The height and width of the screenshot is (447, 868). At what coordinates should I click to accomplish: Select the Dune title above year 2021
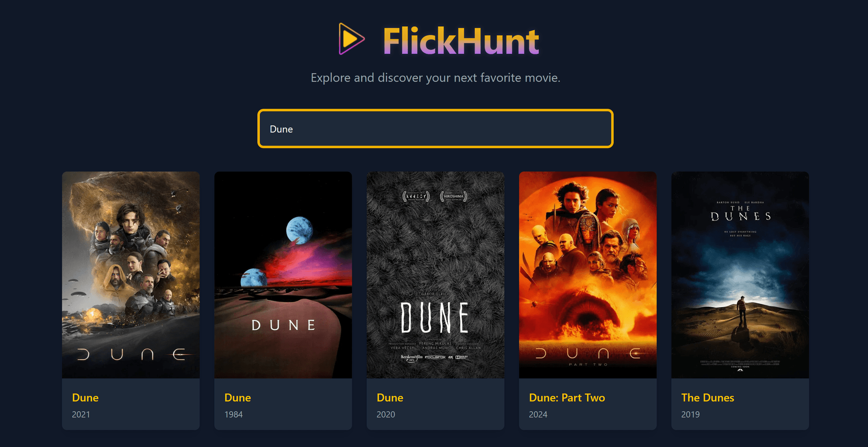[85, 398]
